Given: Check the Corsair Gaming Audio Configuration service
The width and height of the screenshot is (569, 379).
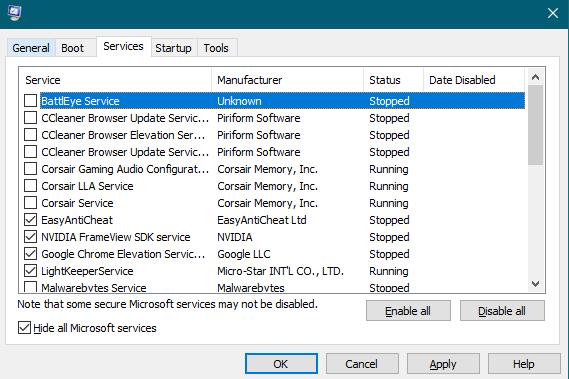Looking at the screenshot, I should point(30,169).
